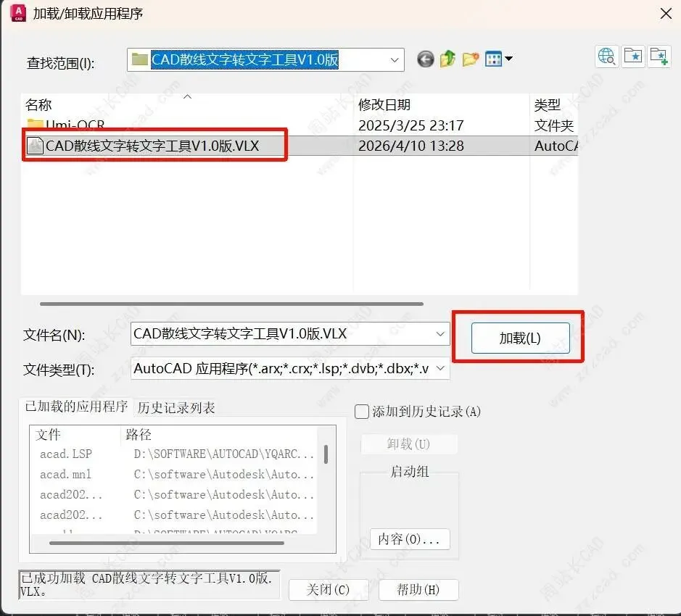Click the 文件夹 type cell
This screenshot has width=681, height=616.
554,125
